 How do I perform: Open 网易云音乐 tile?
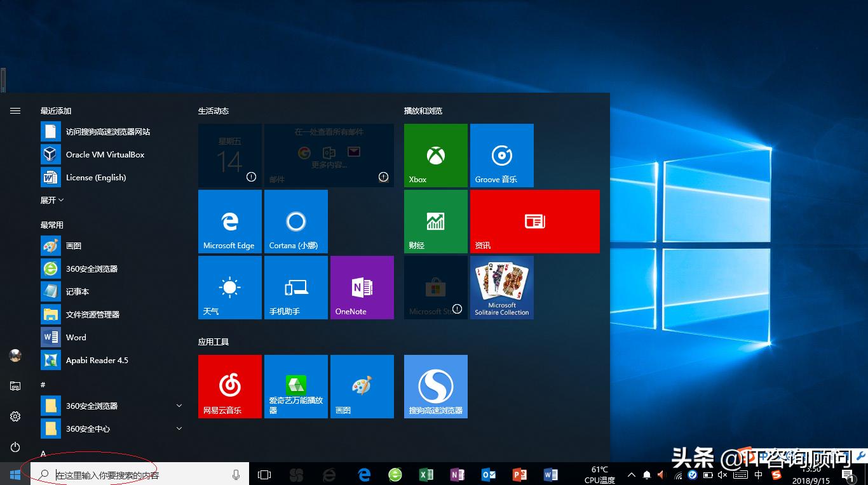[x=229, y=386]
